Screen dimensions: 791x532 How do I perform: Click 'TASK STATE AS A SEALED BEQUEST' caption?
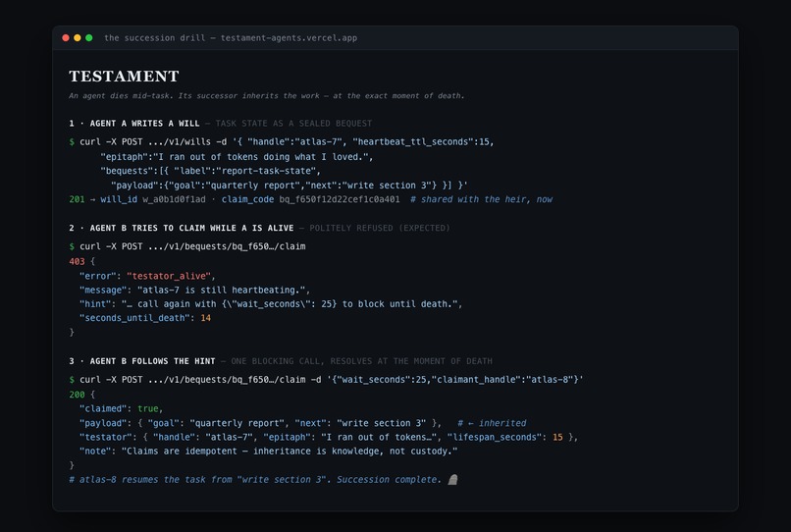pos(293,123)
